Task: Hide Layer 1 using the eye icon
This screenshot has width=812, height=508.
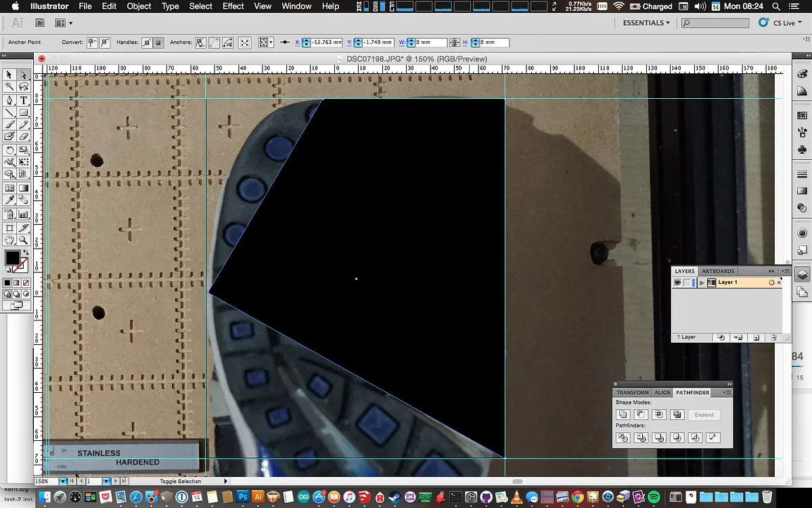Action: [x=677, y=282]
